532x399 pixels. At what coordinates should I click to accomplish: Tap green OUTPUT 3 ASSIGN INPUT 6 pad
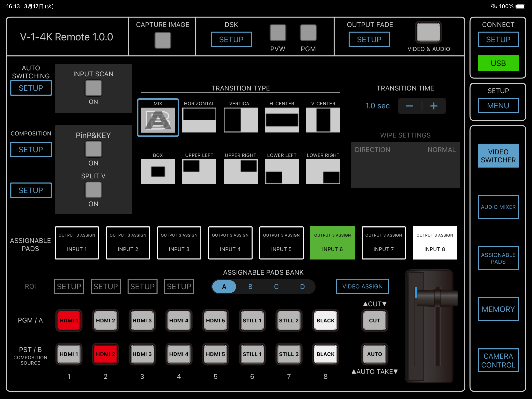(332, 243)
